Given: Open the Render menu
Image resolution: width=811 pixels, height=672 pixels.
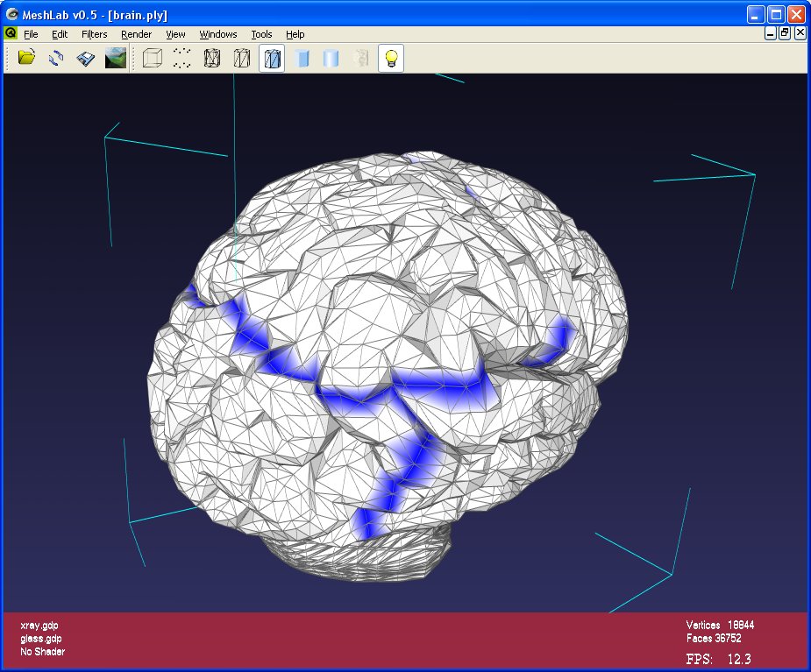Looking at the screenshot, I should coord(136,34).
